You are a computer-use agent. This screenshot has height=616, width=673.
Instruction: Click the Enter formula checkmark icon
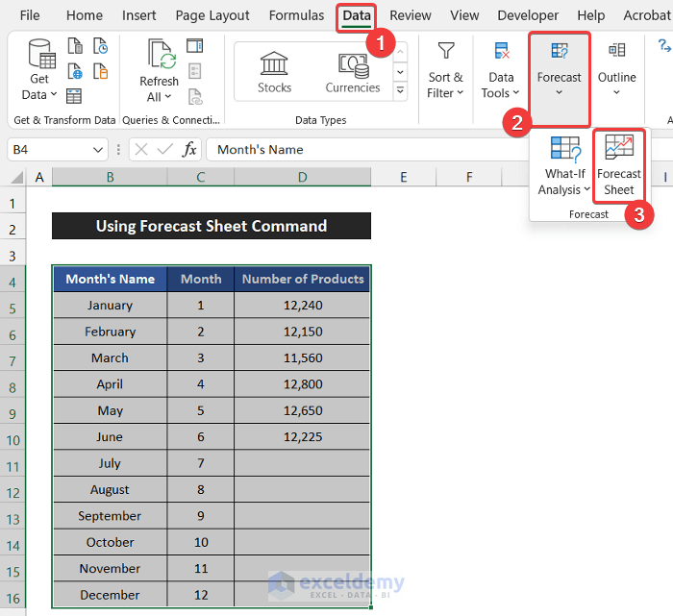(x=165, y=150)
